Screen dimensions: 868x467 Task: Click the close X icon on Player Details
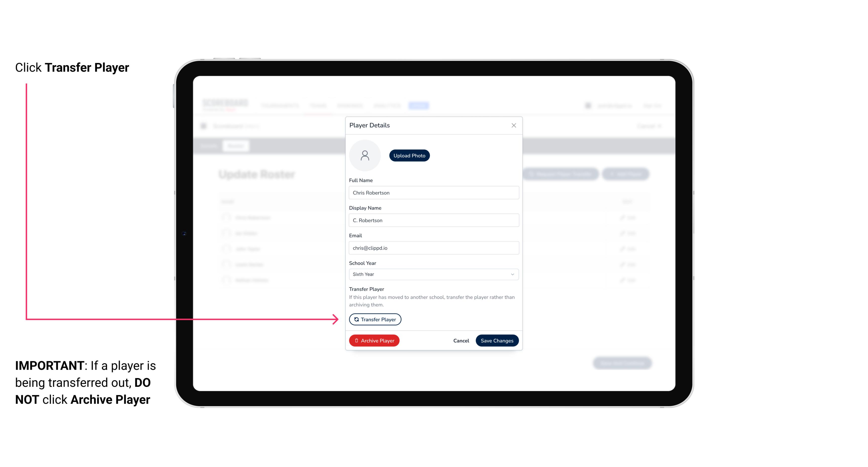(x=514, y=125)
